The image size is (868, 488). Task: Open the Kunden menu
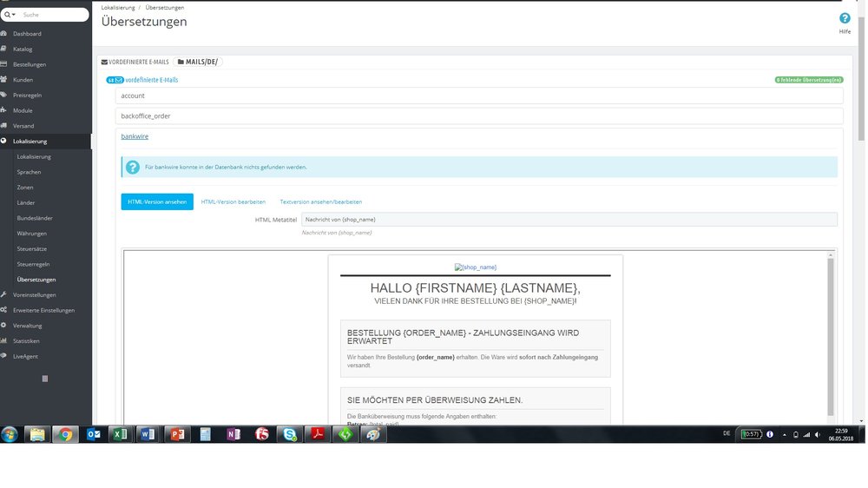tap(23, 80)
